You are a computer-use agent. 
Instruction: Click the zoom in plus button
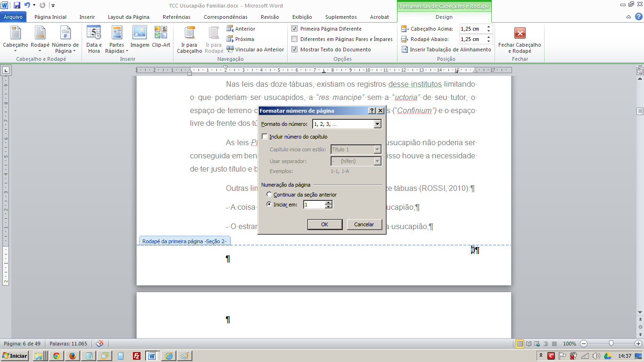click(x=638, y=344)
